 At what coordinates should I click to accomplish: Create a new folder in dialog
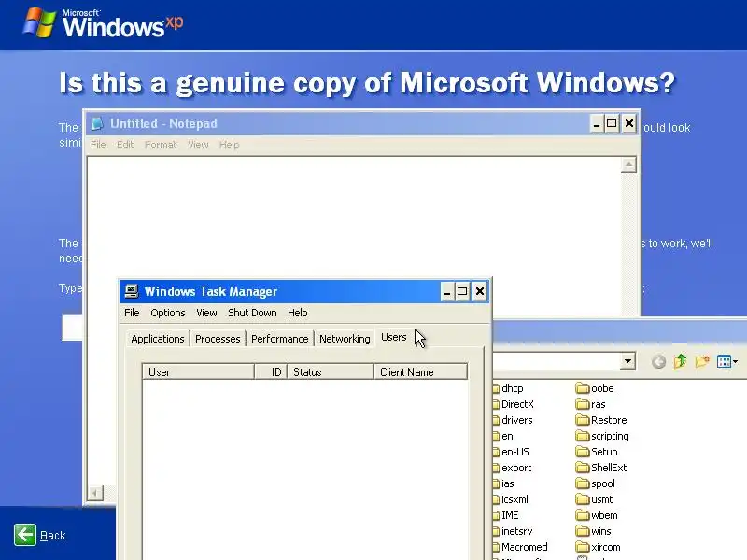point(702,361)
